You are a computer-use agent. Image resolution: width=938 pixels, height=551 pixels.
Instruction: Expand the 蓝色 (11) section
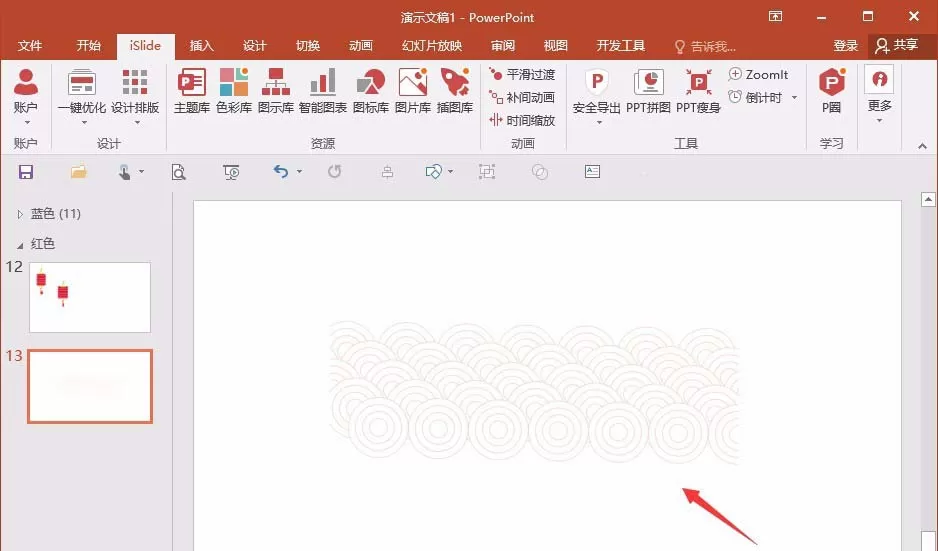coord(20,214)
